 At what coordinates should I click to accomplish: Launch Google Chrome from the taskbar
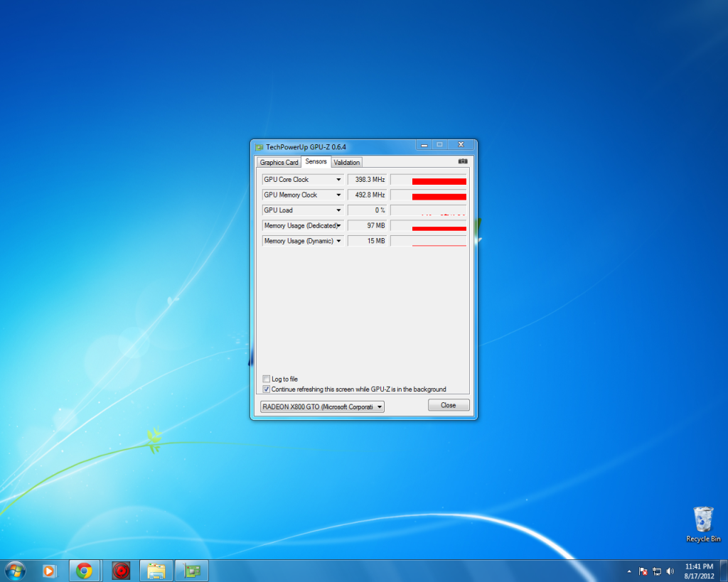(x=84, y=570)
